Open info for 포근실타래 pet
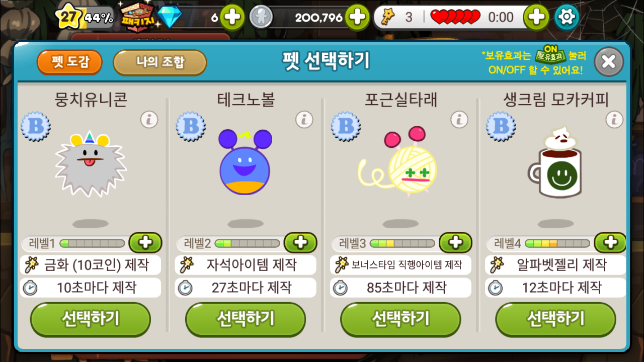Screen dimensions: 644x362 point(459,120)
